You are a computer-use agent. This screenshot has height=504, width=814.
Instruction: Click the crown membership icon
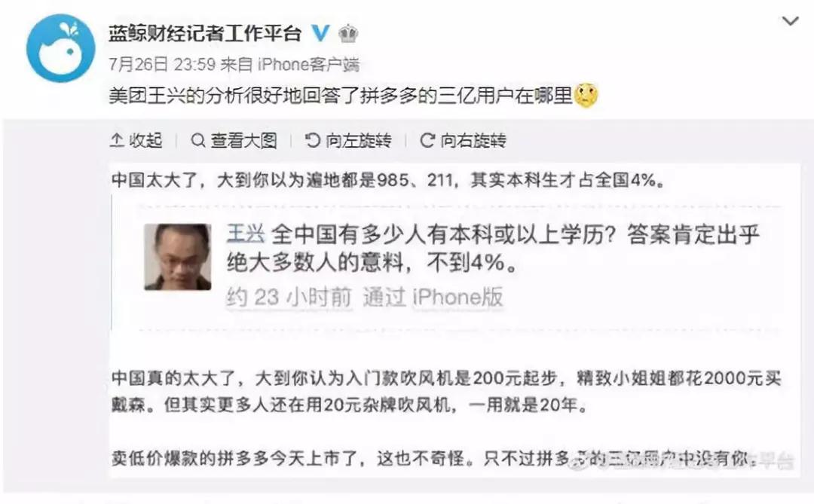coord(348,34)
